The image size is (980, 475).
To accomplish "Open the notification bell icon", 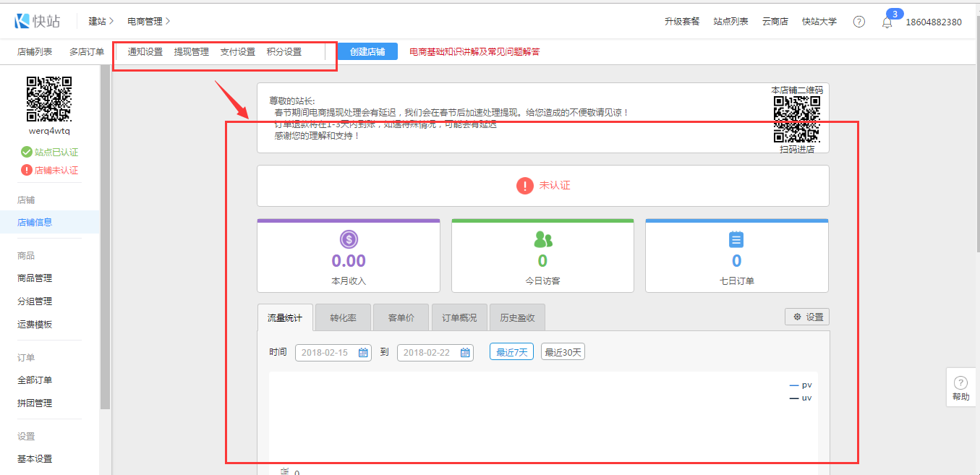I will click(887, 22).
